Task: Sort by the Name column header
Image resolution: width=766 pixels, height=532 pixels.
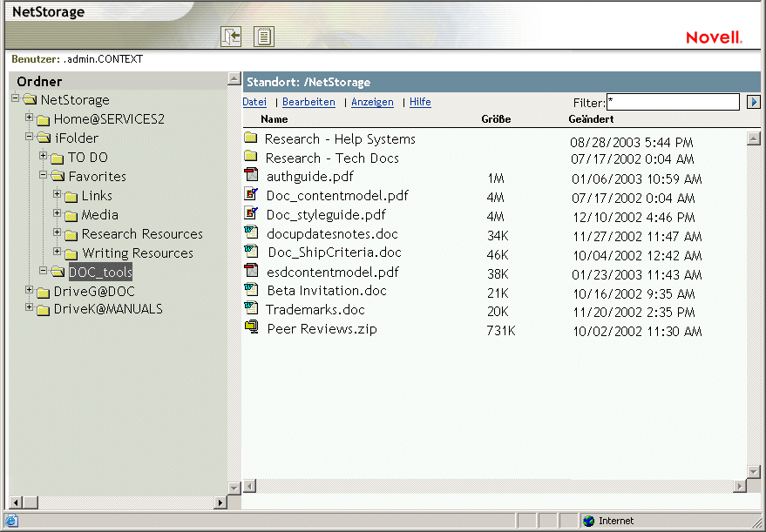Action: point(274,119)
